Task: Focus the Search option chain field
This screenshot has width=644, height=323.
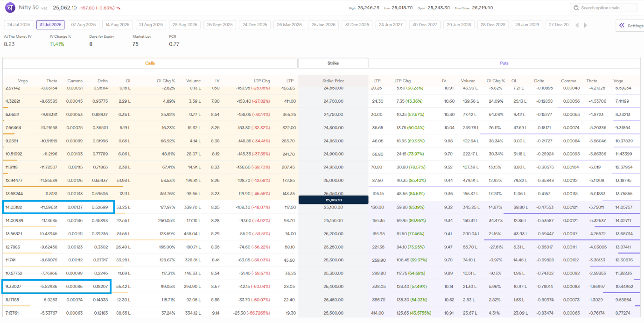Action: (603, 8)
